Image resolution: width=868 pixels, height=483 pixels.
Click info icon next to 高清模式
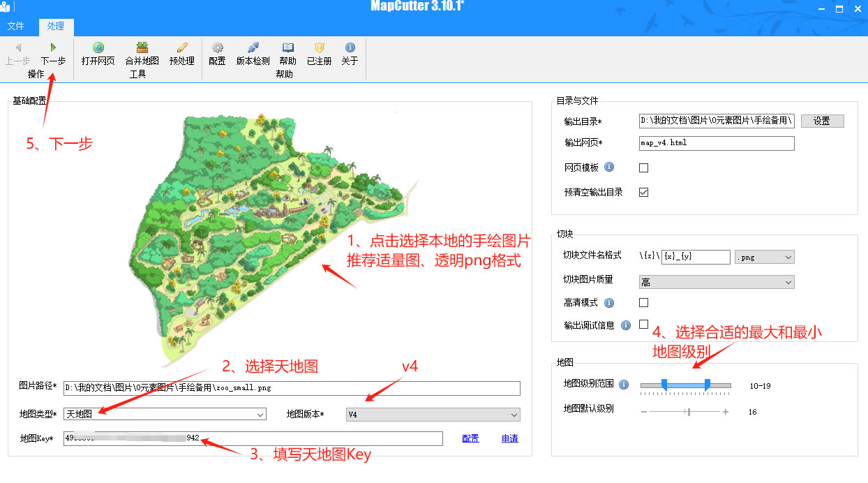pos(609,302)
